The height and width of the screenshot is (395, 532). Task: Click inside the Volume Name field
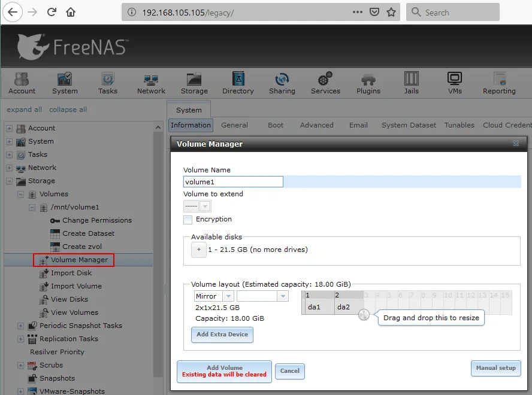click(x=233, y=181)
